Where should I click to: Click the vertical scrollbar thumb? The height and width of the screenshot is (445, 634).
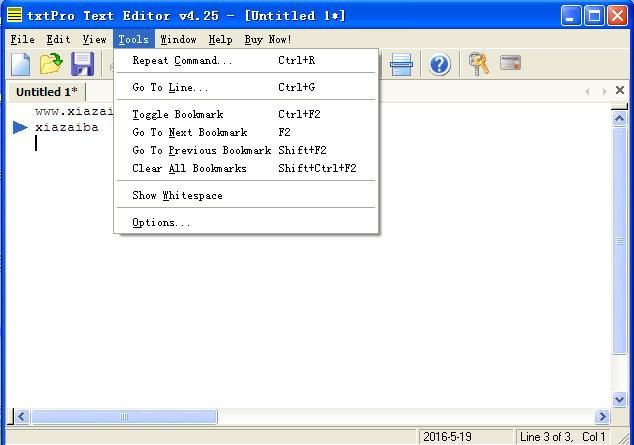pyautogui.click(x=619, y=241)
